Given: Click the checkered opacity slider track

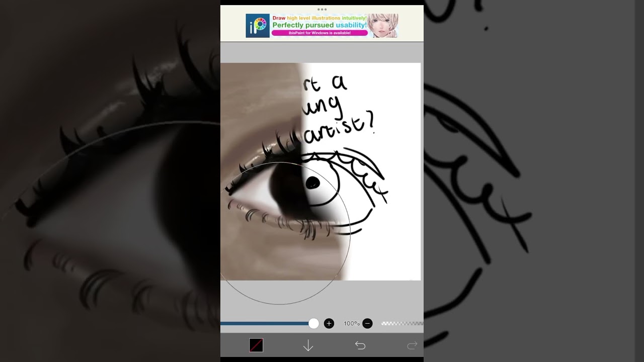Looking at the screenshot, I should tap(402, 324).
